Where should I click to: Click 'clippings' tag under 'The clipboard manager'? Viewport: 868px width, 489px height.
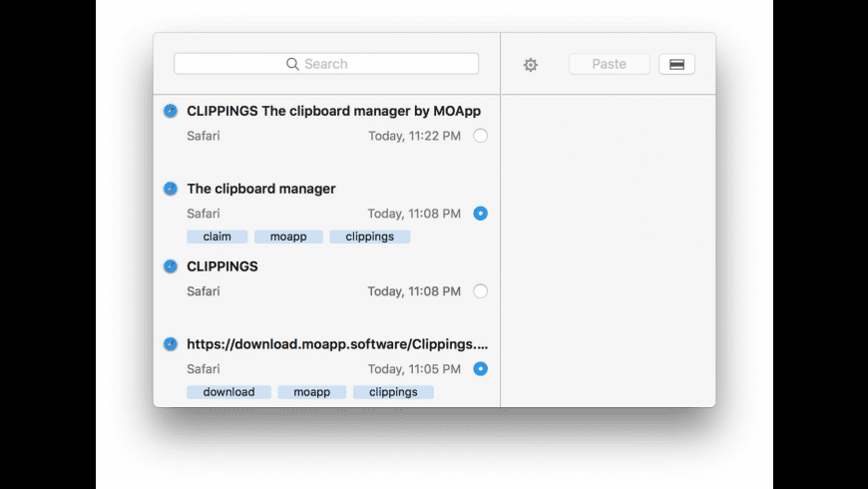pos(370,237)
